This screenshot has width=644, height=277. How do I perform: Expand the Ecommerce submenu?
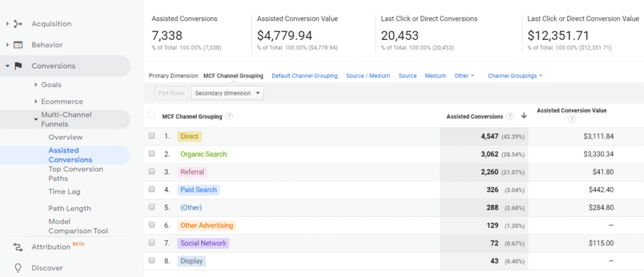pos(36,101)
